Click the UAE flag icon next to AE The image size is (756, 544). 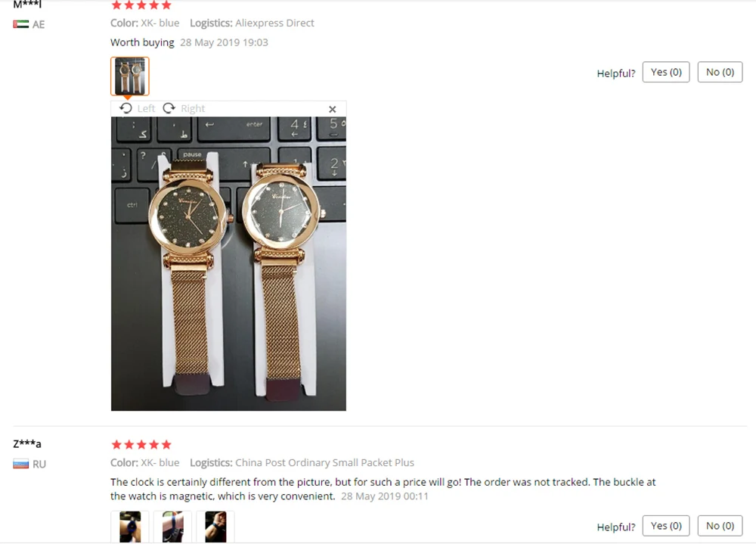20,24
